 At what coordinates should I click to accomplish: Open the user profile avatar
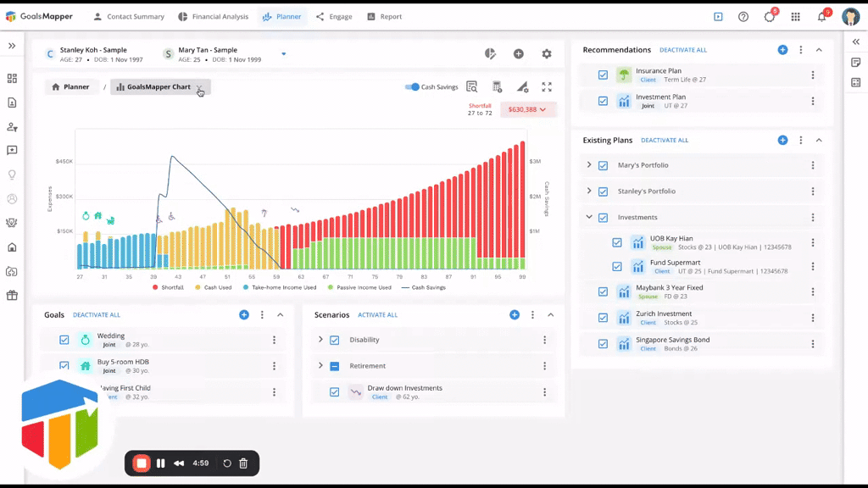coord(851,17)
